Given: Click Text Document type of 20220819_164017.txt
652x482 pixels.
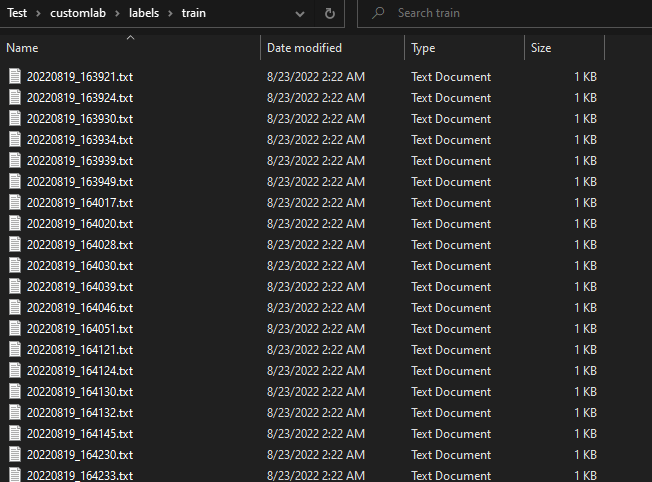Looking at the screenshot, I should click(451, 203).
